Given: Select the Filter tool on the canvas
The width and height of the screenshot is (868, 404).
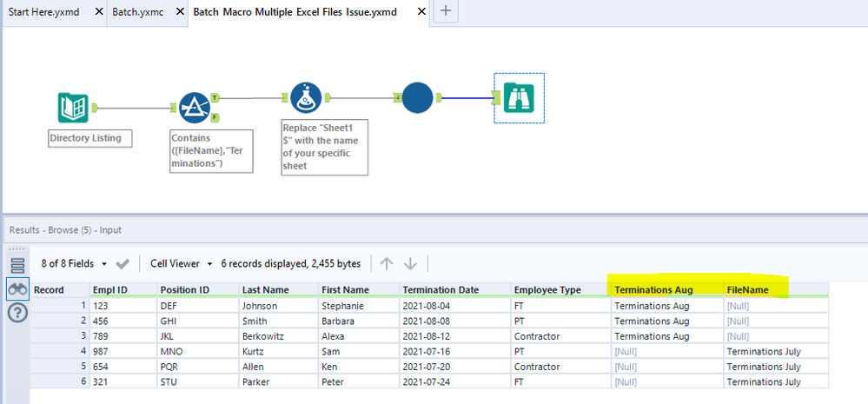Looking at the screenshot, I should (x=194, y=108).
